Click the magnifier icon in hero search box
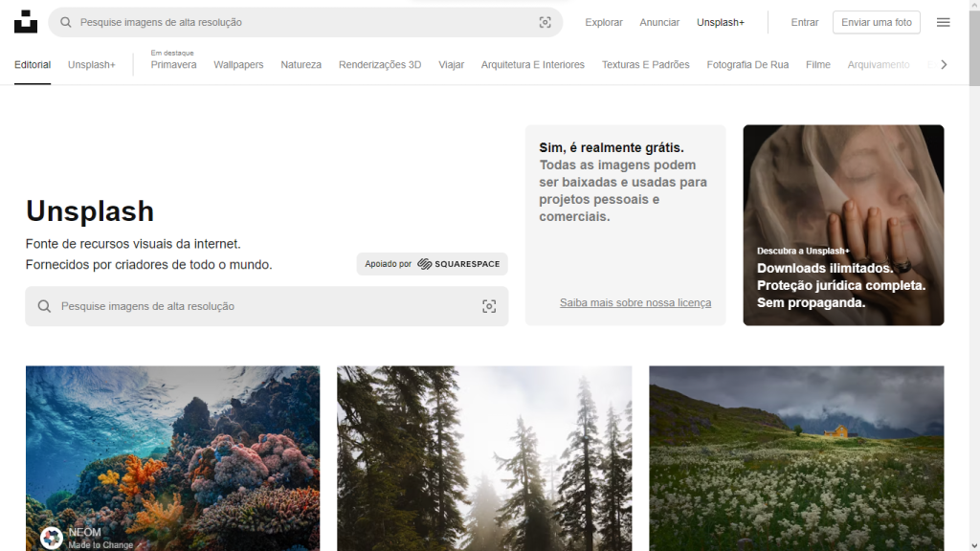 pyautogui.click(x=44, y=306)
